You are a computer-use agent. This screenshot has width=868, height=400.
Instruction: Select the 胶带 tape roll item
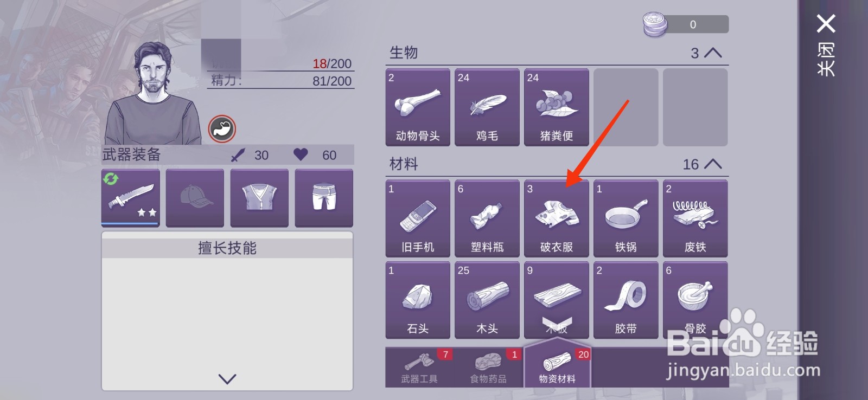(626, 300)
